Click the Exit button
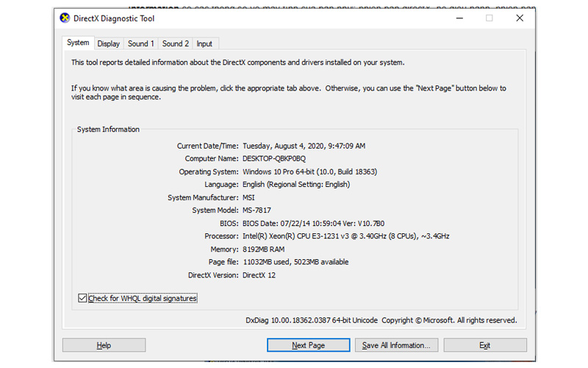The height and width of the screenshot is (368, 588). [x=485, y=345]
